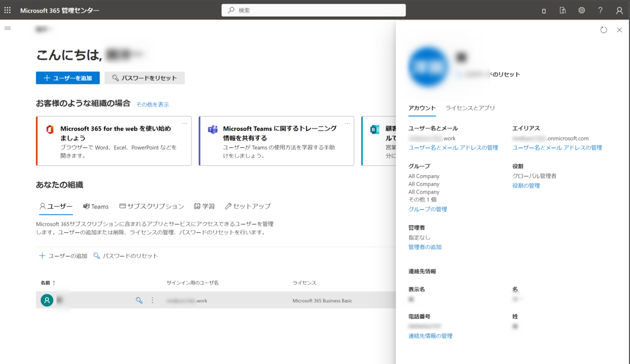
Task: Open ユーザー名とメール アドレスの管理 under エイリアス
Action: [557, 148]
